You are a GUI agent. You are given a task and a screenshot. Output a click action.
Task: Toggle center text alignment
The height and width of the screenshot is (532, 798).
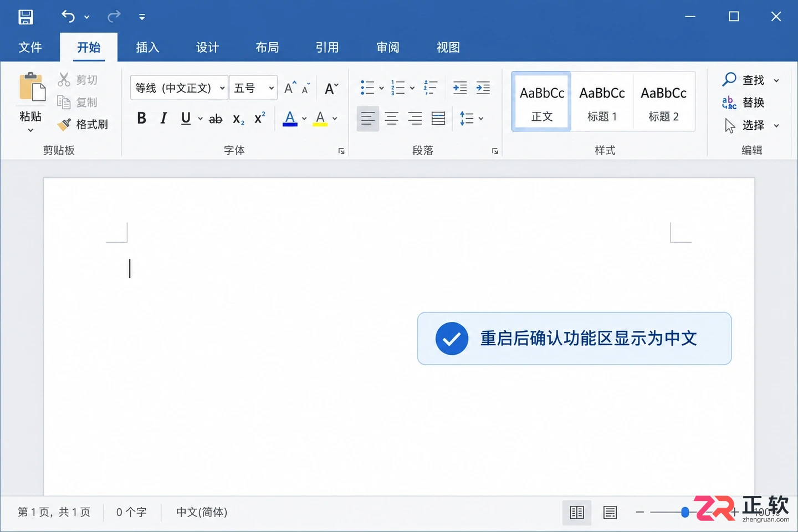click(x=392, y=118)
